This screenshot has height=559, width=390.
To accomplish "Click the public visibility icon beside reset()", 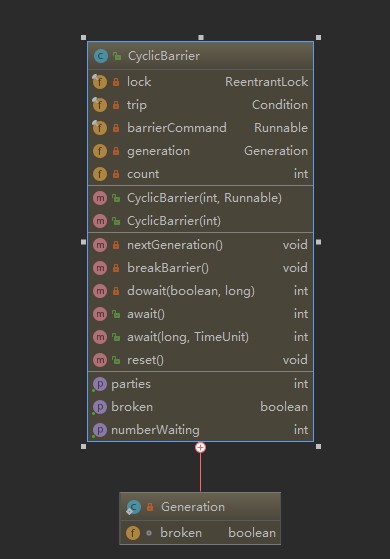I will coord(116,360).
